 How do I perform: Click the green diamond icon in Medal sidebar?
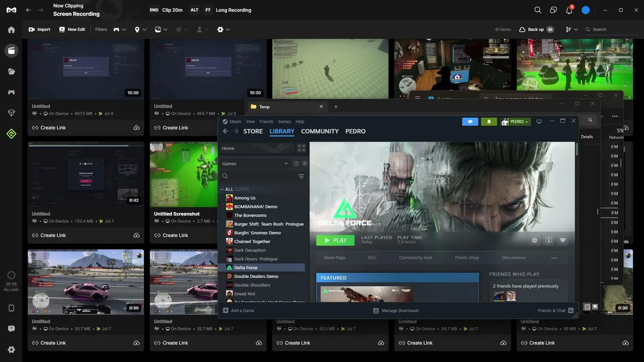click(x=11, y=134)
